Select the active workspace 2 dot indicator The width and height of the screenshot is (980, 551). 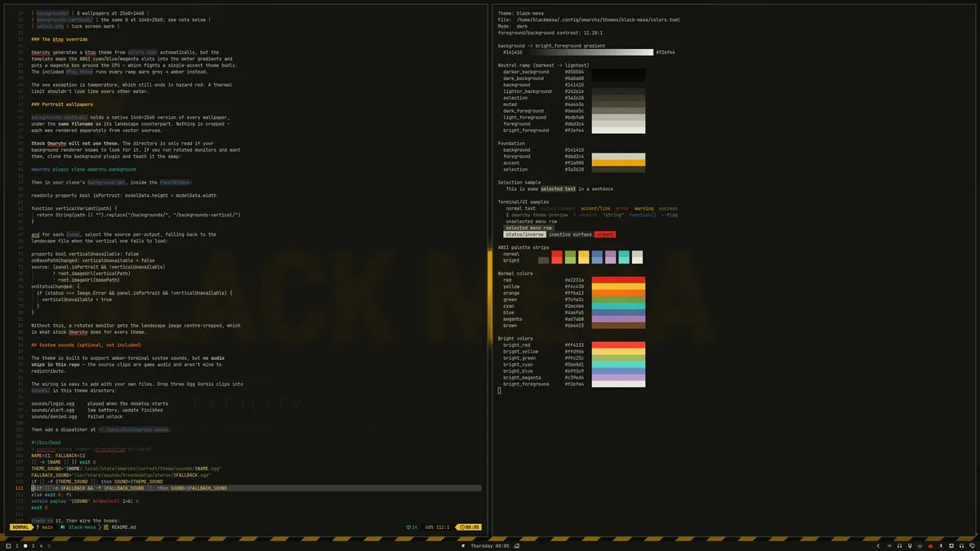(x=25, y=545)
